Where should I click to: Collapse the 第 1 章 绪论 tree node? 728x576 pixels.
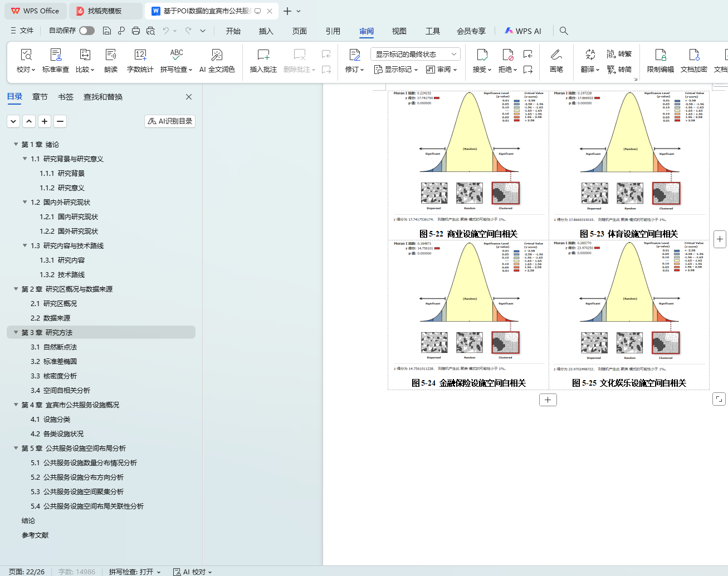(x=16, y=144)
